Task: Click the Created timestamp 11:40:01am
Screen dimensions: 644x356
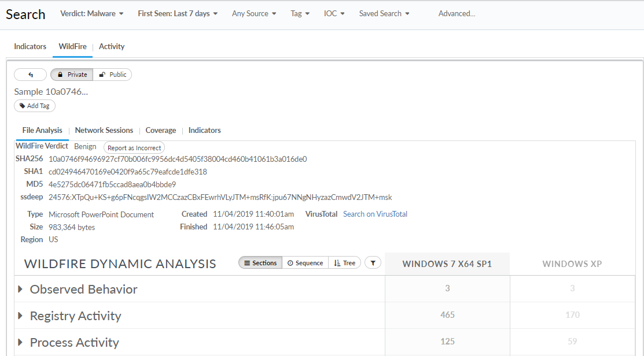Action: 253,214
